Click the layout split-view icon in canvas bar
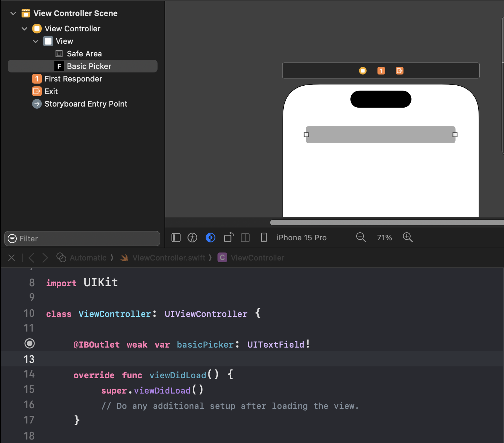The height and width of the screenshot is (443, 504). tap(245, 238)
